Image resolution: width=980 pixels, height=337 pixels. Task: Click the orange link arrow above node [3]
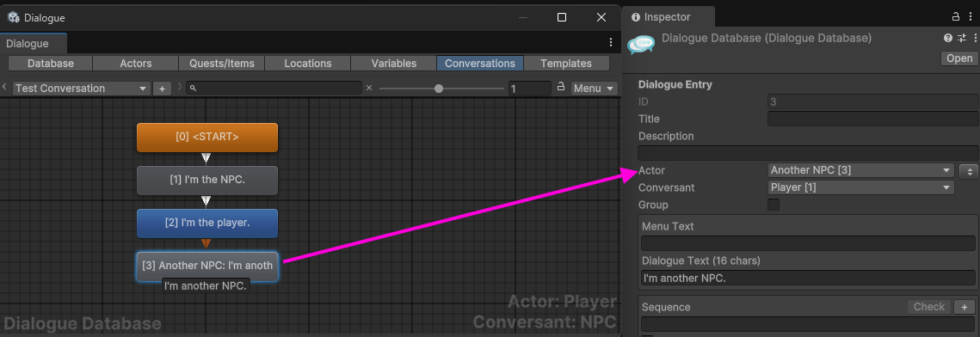(206, 244)
